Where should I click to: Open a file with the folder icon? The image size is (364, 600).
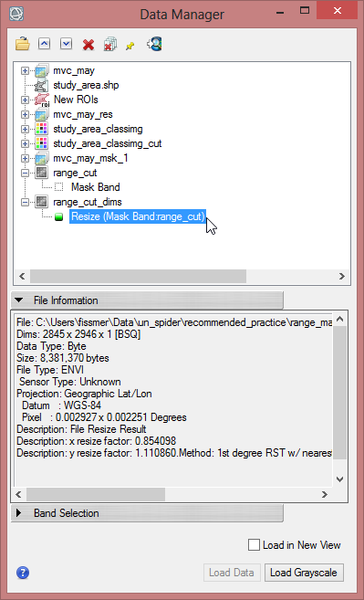pos(23,44)
